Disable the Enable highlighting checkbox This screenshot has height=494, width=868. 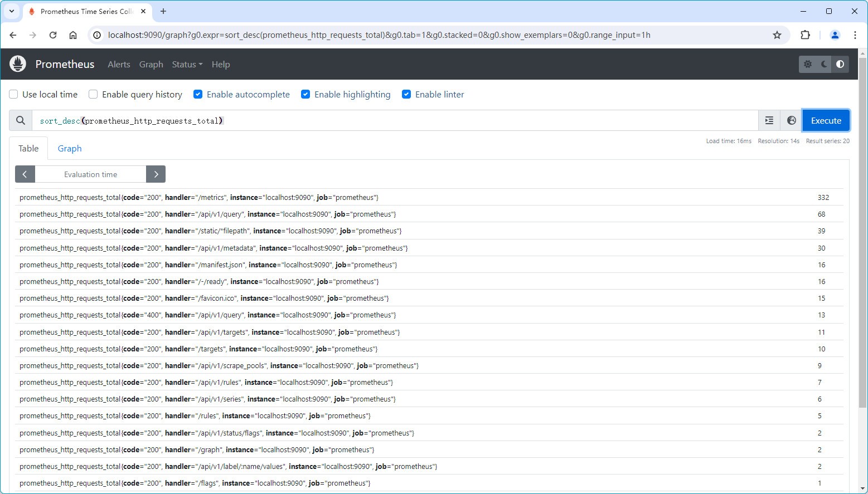click(306, 94)
